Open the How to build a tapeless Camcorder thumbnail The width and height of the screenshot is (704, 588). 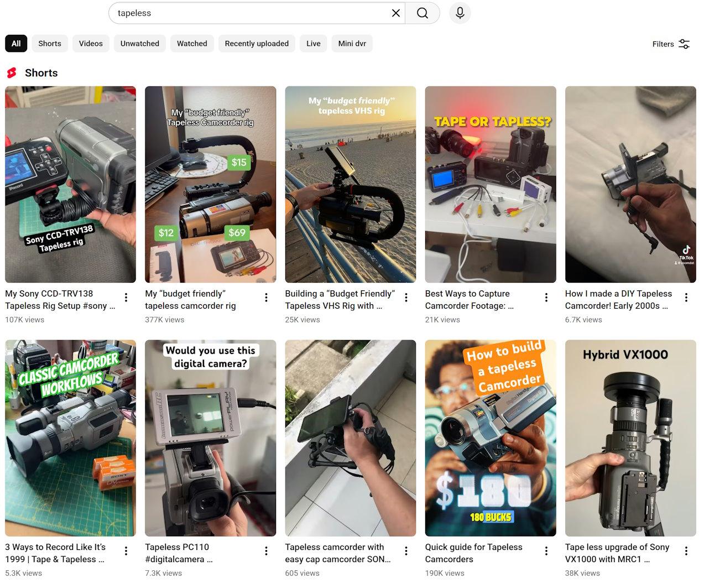tap(491, 438)
